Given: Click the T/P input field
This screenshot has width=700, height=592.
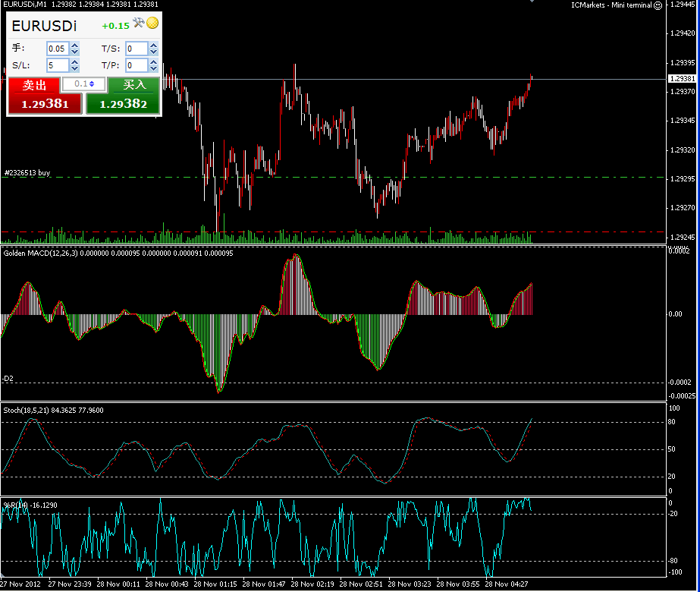Looking at the screenshot, I should click(137, 65).
